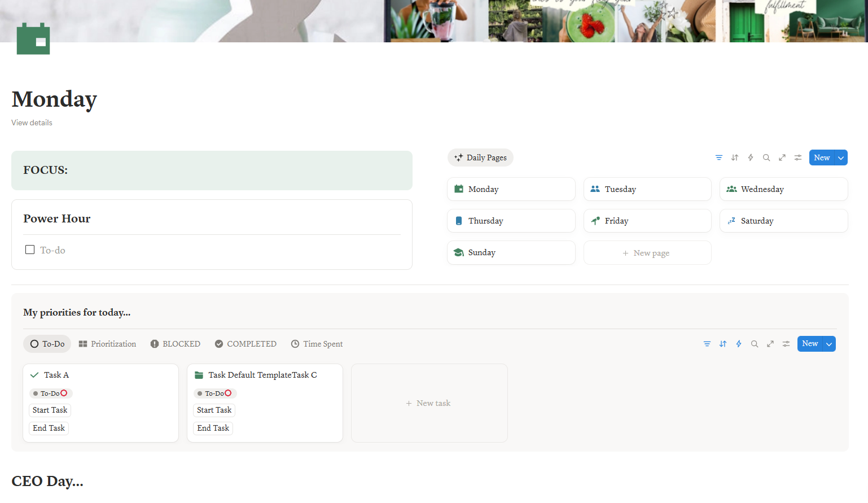Open the dropdown arrow on the priorities New button
This screenshot has height=503, width=868.
(x=830, y=343)
